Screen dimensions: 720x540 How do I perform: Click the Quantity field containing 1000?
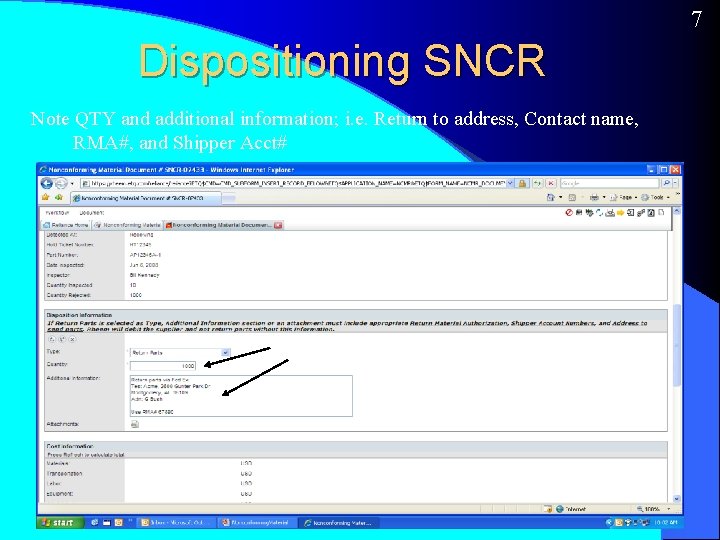click(163, 366)
